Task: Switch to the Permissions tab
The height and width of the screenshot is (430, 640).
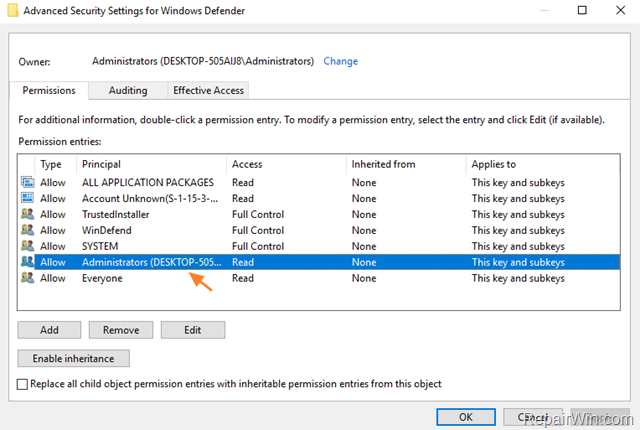Action: (x=49, y=90)
